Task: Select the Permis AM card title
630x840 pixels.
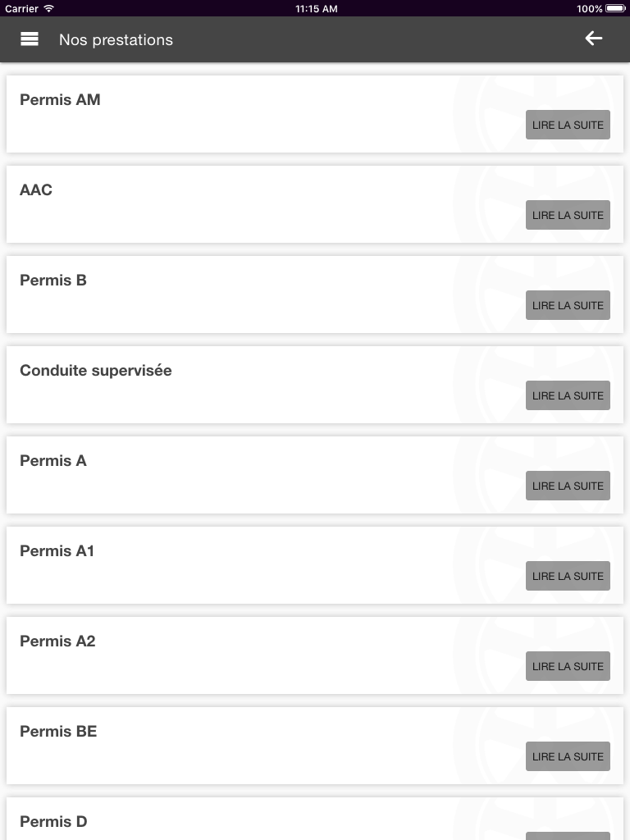Action: click(x=60, y=99)
